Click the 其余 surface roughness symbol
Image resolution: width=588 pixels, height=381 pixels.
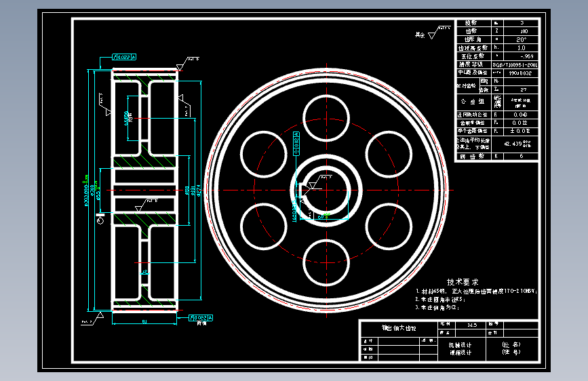(x=432, y=34)
